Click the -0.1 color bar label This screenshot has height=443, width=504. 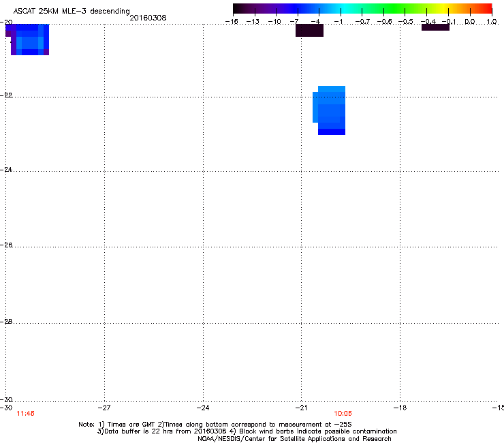450,22
